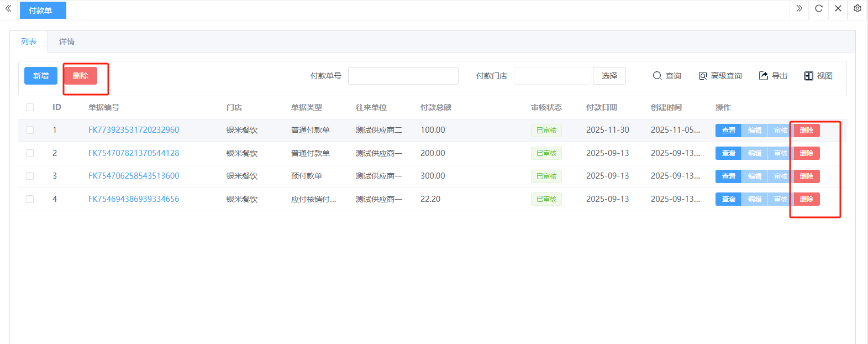Check the checkbox for row ID 1
Screen dimensions: 868x344
[x=30, y=130]
